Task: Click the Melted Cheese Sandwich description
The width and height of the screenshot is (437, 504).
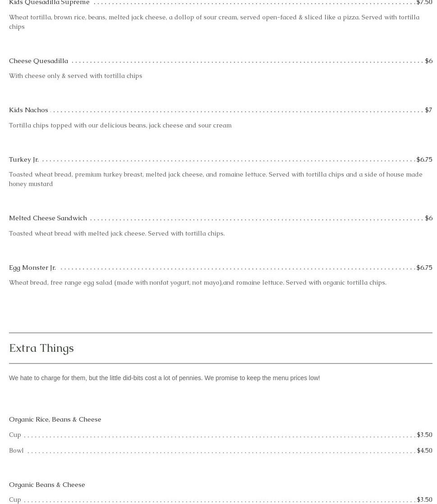Action: [x=117, y=233]
